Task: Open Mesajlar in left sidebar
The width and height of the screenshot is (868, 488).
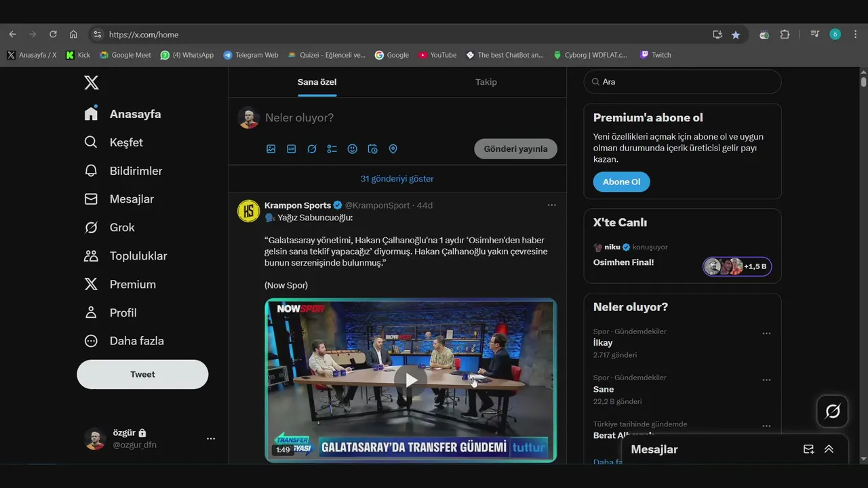Action: pos(119,199)
